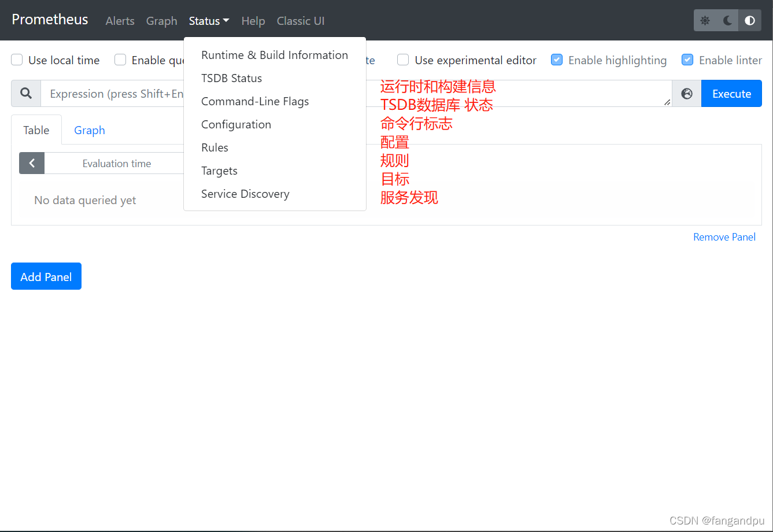This screenshot has height=532, width=773.
Task: Click the Prometheus brand logo text
Action: (x=50, y=20)
